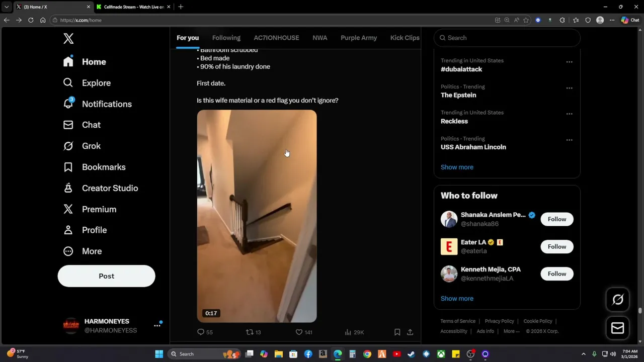The width and height of the screenshot is (644, 362).
Task: Open options for The Epstein trend
Action: pos(569,88)
